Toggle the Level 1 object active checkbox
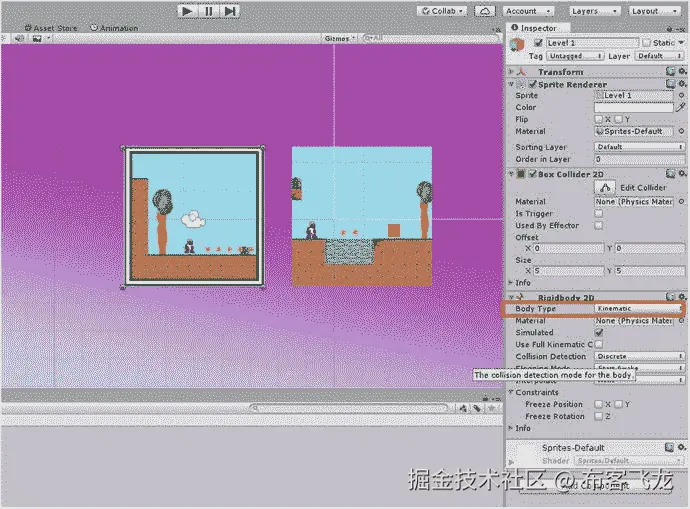The width and height of the screenshot is (690, 509). point(538,43)
